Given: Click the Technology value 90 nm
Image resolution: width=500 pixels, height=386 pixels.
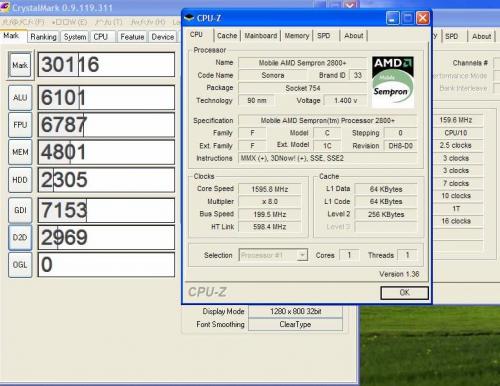Looking at the screenshot, I should tap(257, 100).
